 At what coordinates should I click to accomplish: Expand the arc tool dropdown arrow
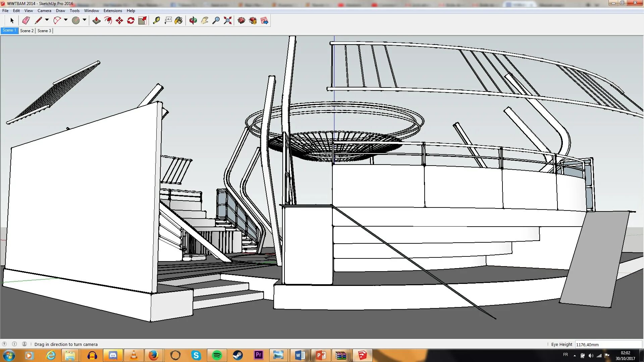point(66,20)
